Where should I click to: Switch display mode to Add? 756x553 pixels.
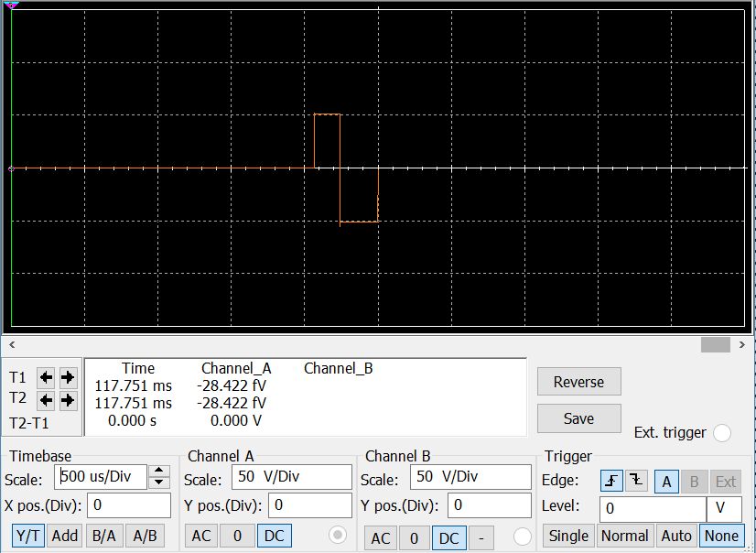point(65,537)
